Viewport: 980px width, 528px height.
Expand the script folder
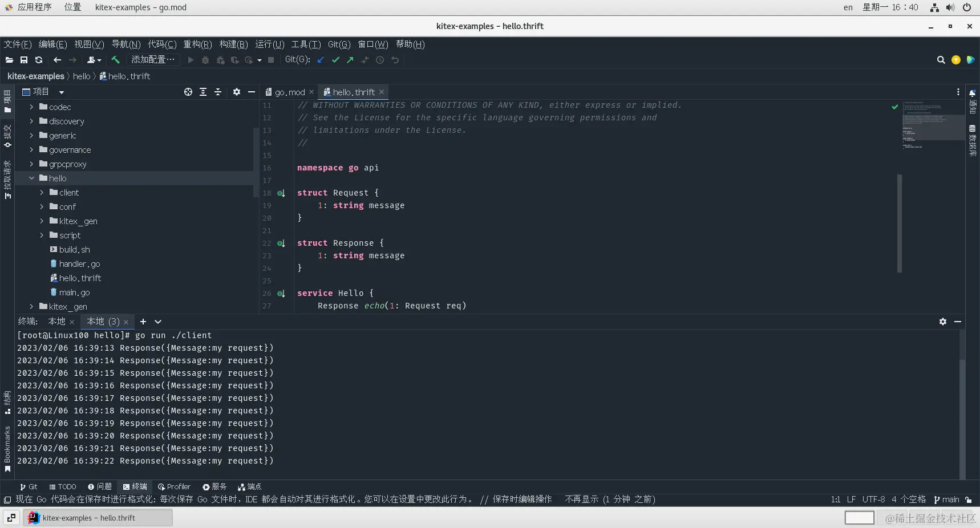(42, 235)
